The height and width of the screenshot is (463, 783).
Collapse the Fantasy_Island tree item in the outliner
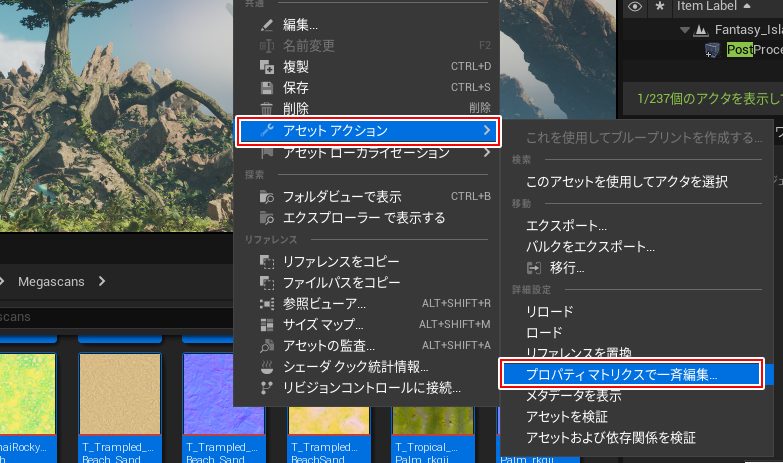tap(684, 30)
